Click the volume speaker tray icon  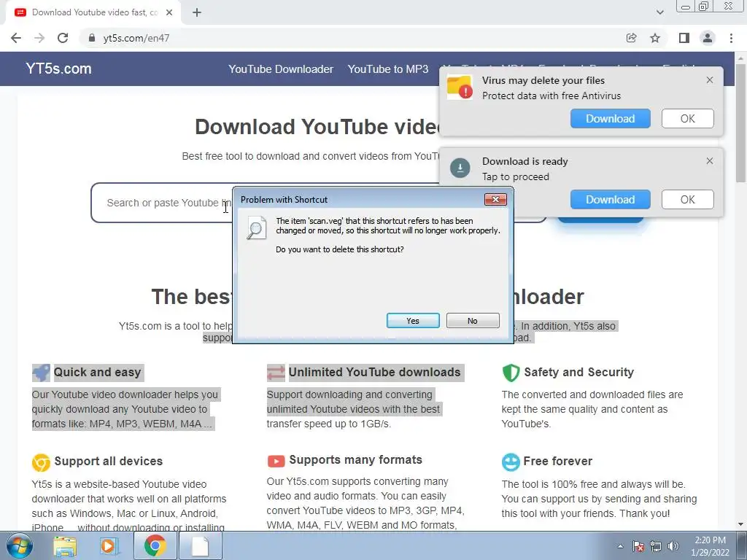[673, 546]
